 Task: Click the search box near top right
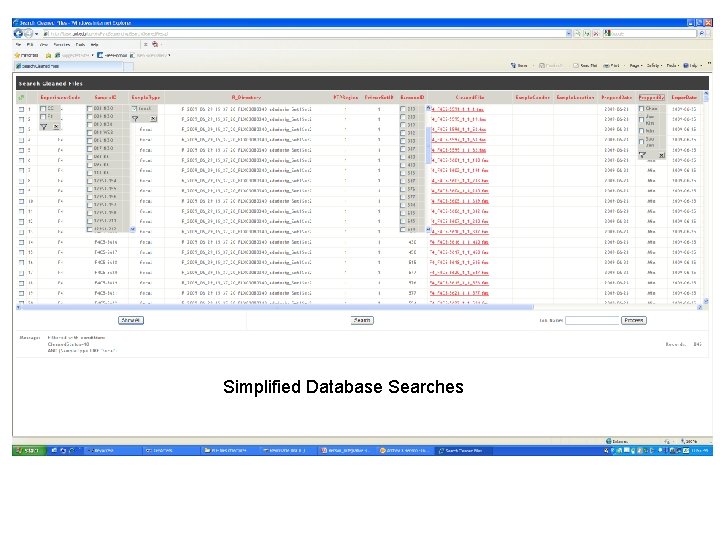click(650, 34)
